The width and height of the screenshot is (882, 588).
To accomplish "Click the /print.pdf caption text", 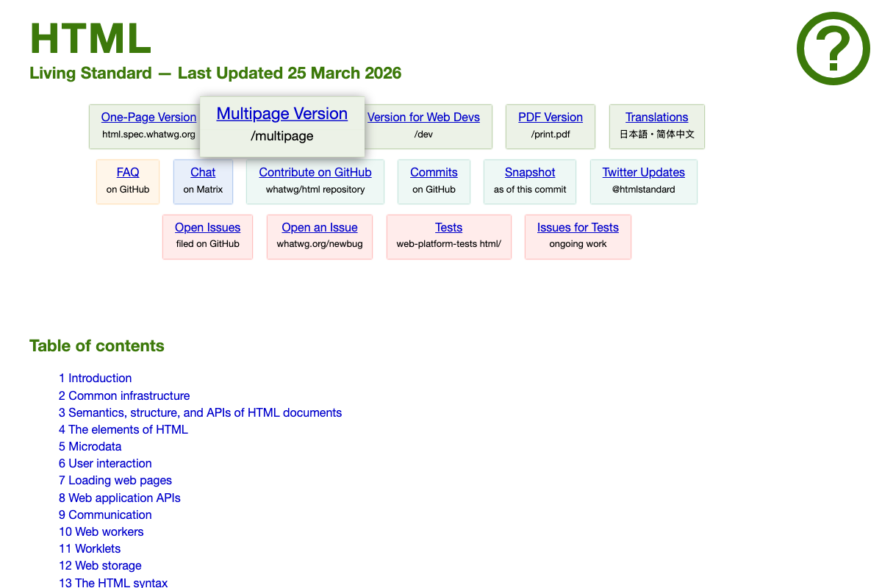I will pyautogui.click(x=551, y=135).
